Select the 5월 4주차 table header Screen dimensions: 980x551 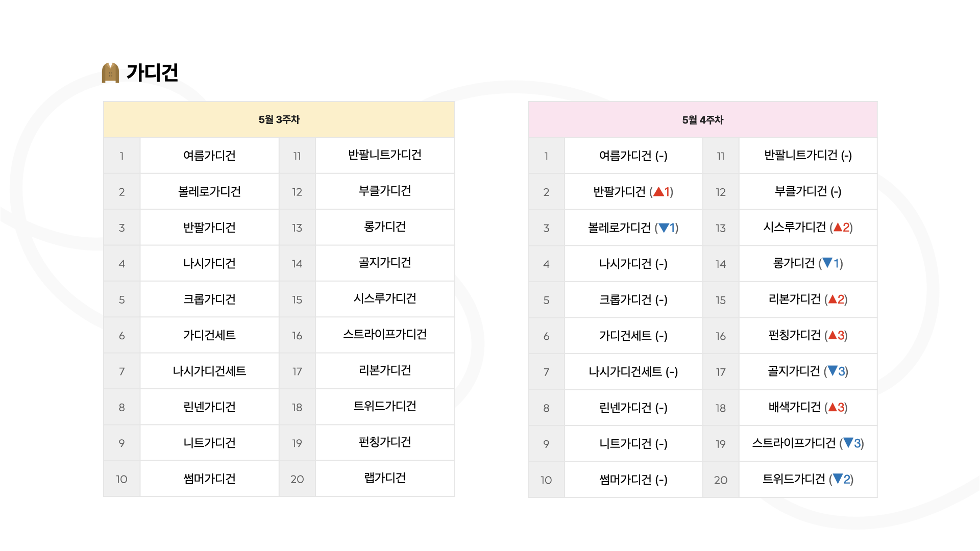tap(702, 120)
